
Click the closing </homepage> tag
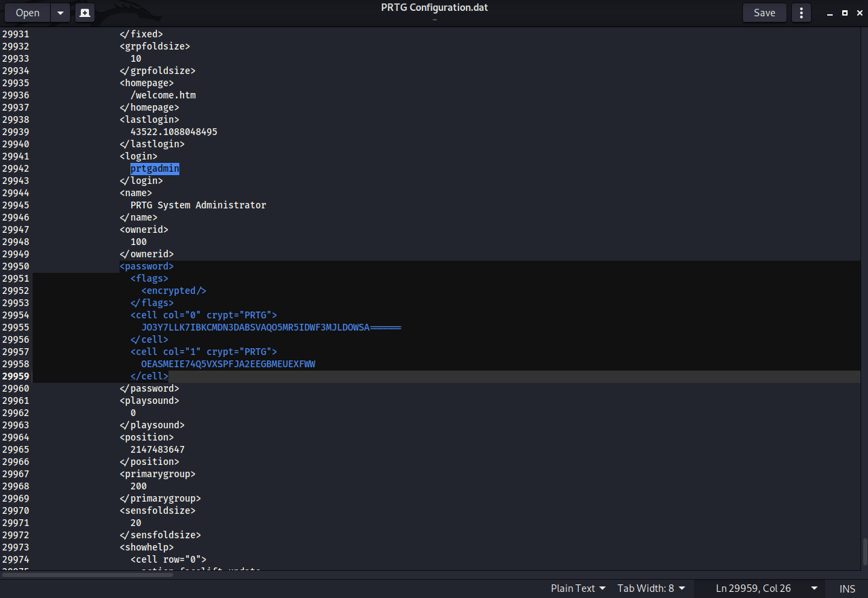(149, 107)
